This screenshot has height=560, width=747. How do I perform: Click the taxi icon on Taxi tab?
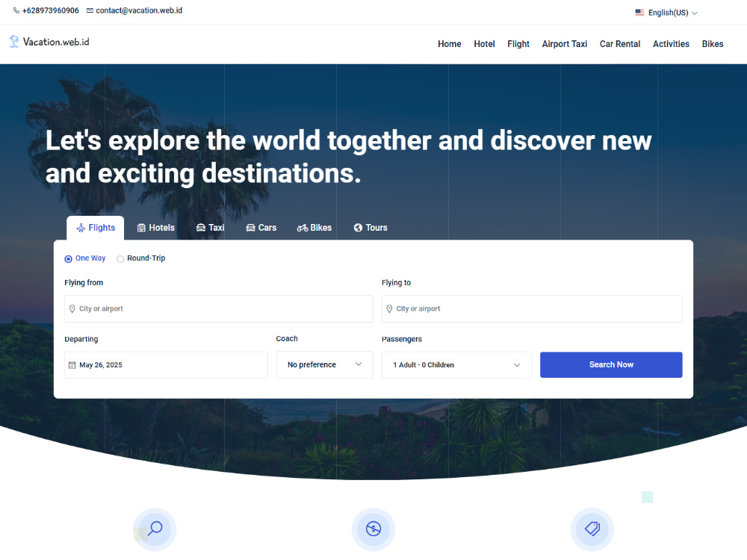[x=201, y=228]
